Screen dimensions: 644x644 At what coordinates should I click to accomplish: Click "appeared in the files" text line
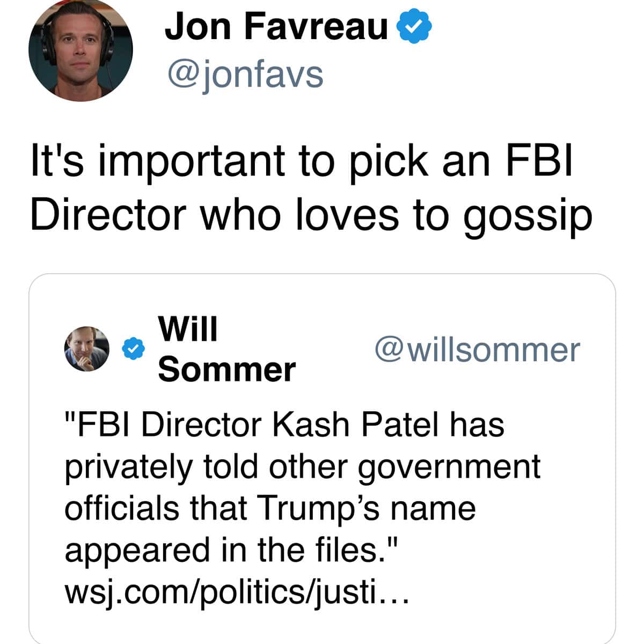point(231,551)
